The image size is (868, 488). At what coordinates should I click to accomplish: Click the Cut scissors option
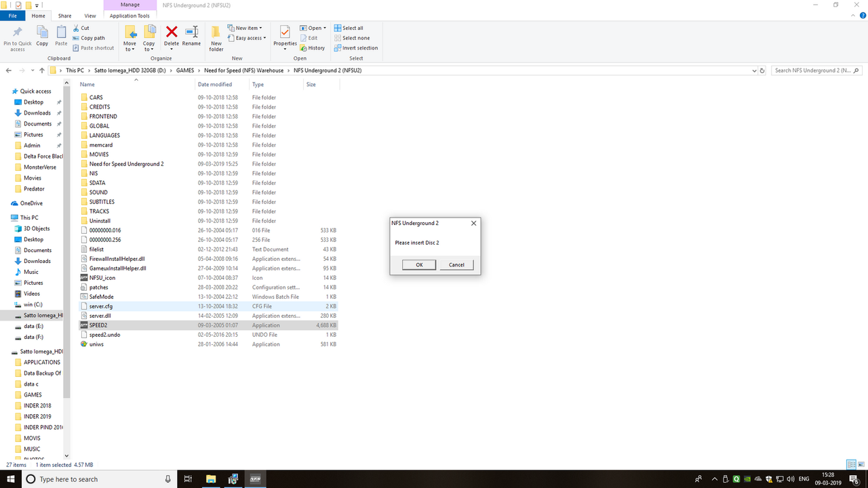click(x=81, y=28)
